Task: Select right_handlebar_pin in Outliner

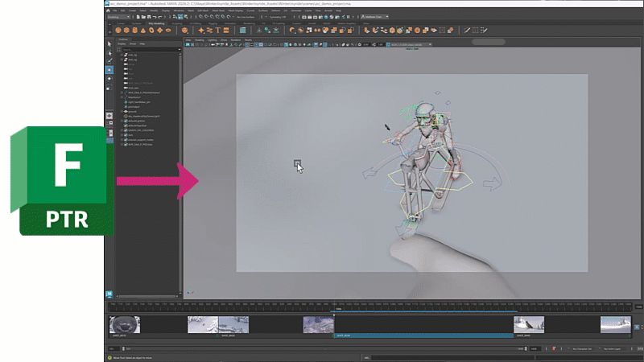Action: click(139, 102)
